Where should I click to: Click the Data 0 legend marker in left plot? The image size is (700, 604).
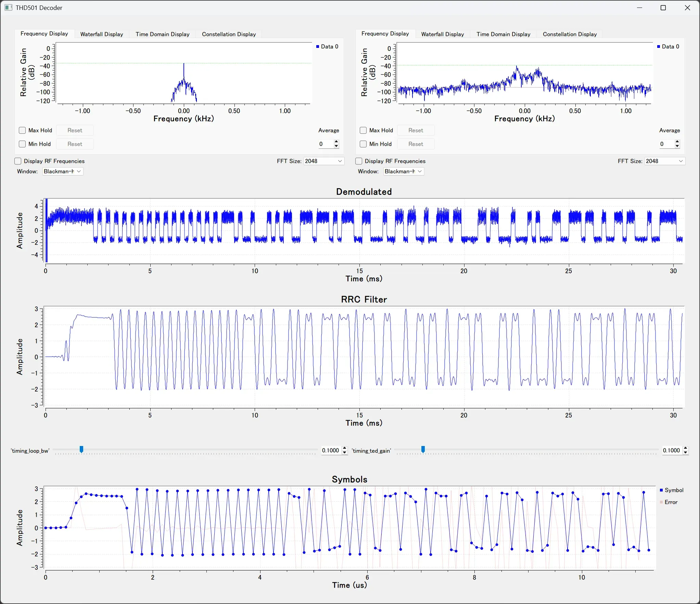[318, 47]
